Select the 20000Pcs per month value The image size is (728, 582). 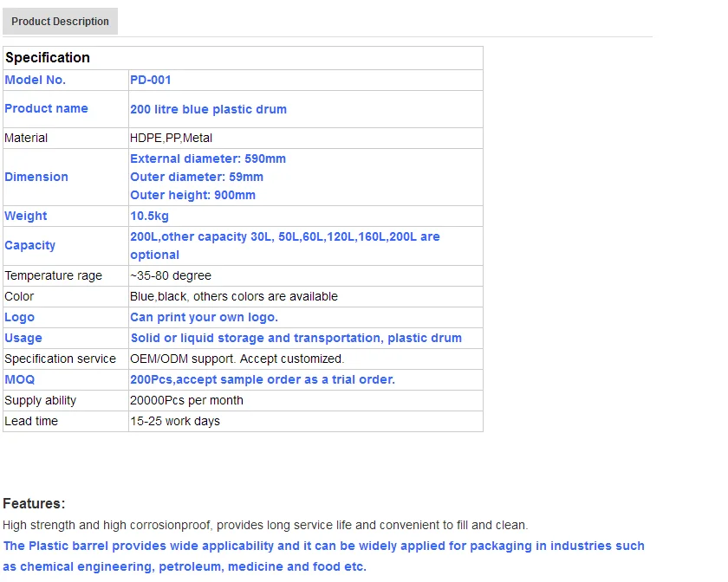[x=186, y=400]
